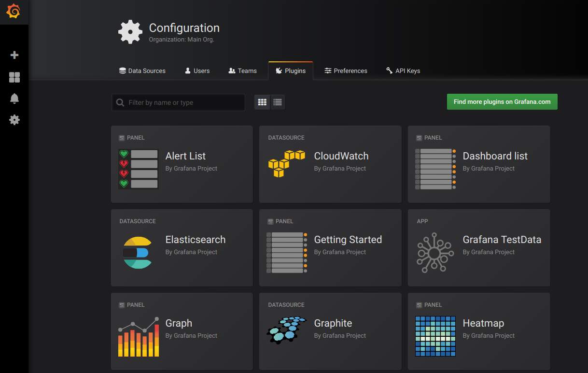588x373 pixels.
Task: Click the Elasticsearch logo icon
Action: point(138,252)
